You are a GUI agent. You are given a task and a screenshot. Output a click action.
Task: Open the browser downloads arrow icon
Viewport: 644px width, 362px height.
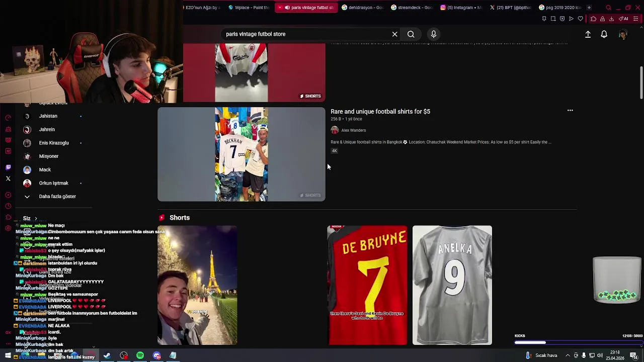611,19
